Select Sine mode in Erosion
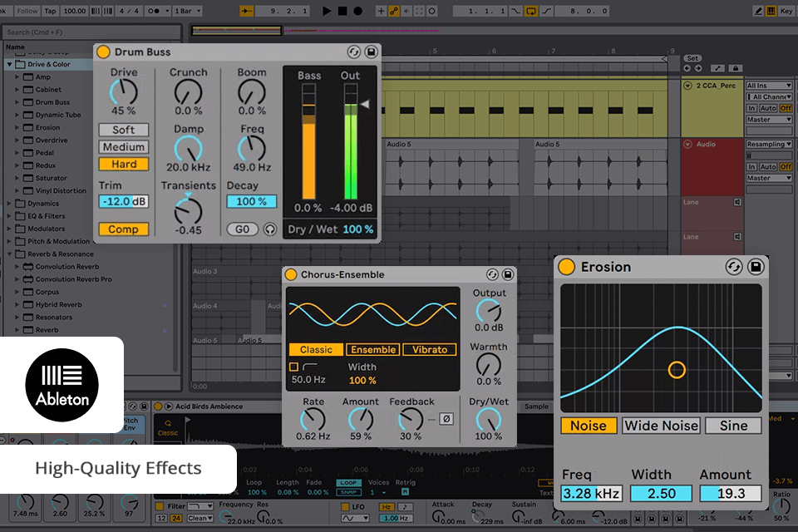This screenshot has width=798, height=532. point(733,426)
